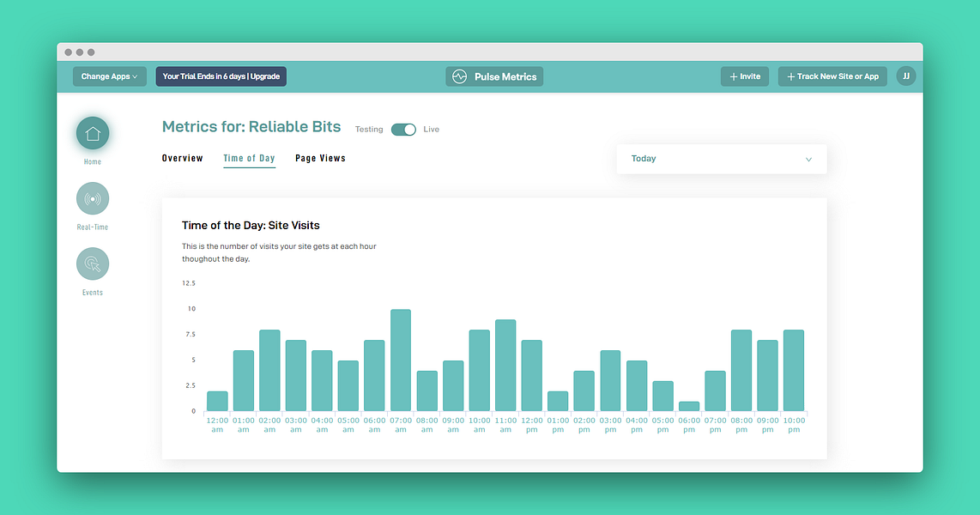
Task: Expand the Change Apps menu
Action: tap(109, 76)
